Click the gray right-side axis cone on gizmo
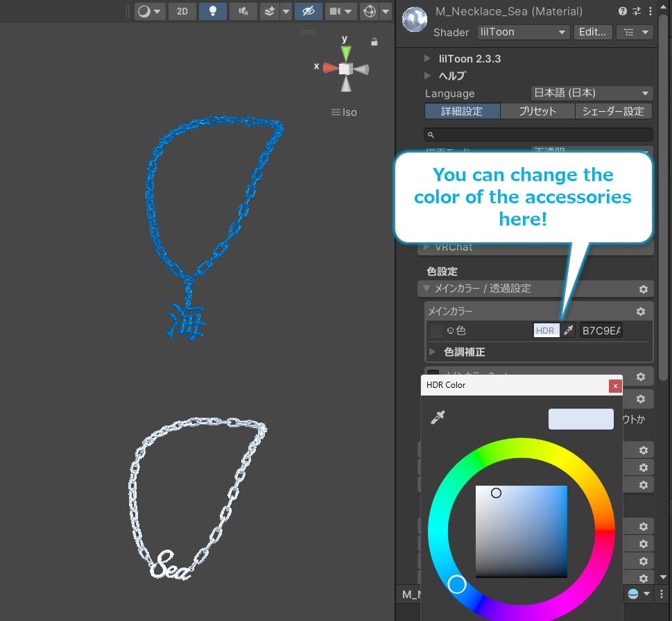The image size is (672, 621). click(362, 69)
